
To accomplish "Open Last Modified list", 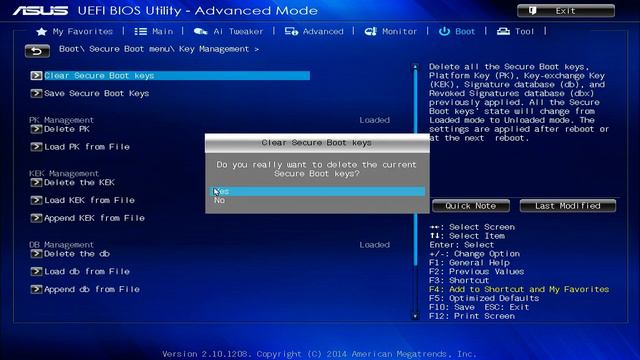I will coord(568,206).
